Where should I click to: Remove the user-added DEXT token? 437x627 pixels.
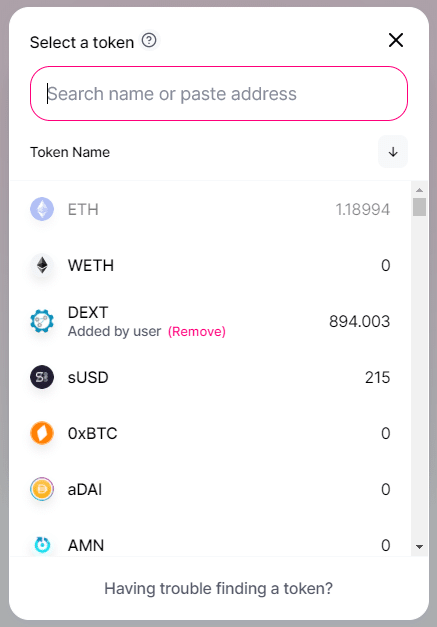click(x=197, y=331)
